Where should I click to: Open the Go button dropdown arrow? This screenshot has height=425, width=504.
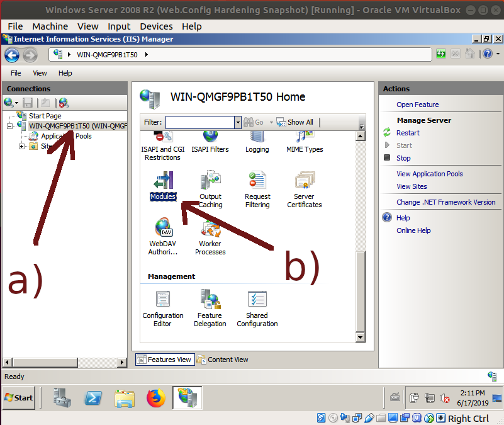271,123
